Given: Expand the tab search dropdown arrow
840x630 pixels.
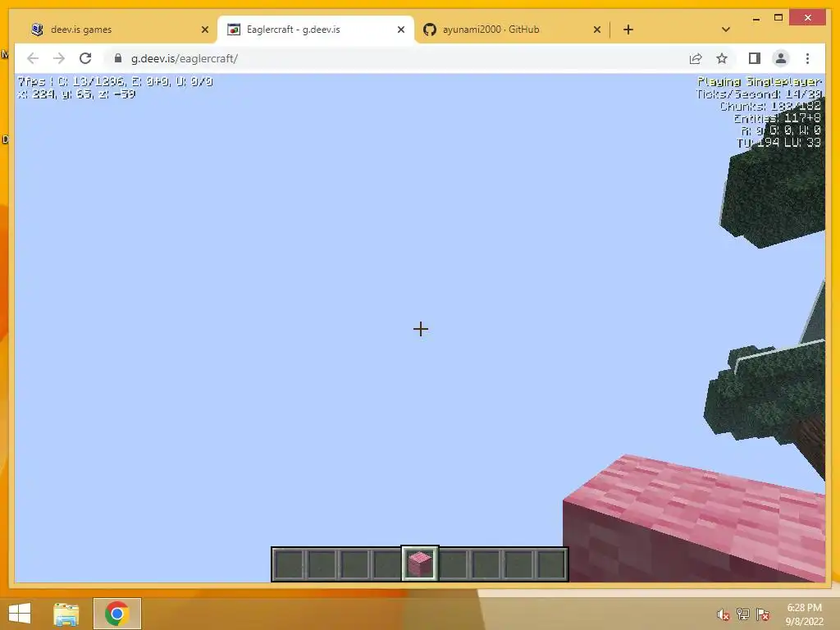Looking at the screenshot, I should 725,30.
